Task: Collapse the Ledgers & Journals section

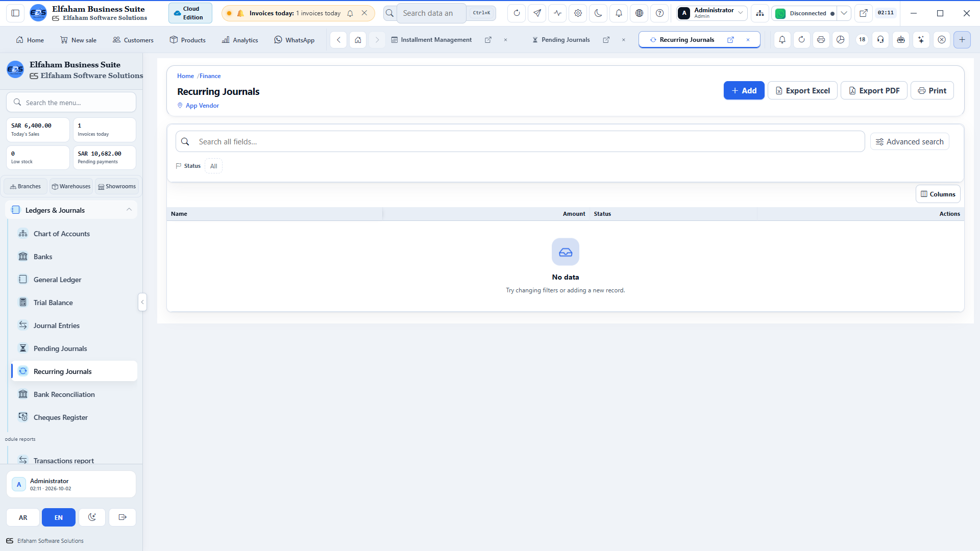Action: point(71,210)
